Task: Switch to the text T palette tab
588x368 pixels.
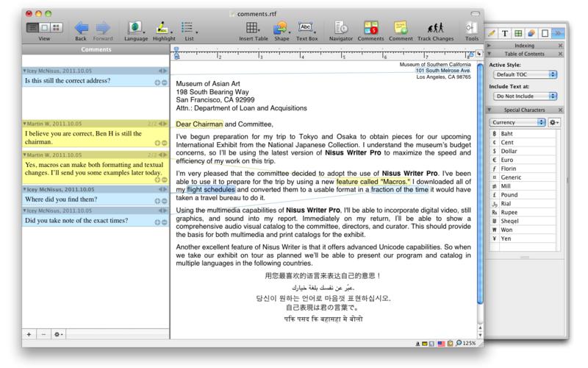Action: pos(506,33)
